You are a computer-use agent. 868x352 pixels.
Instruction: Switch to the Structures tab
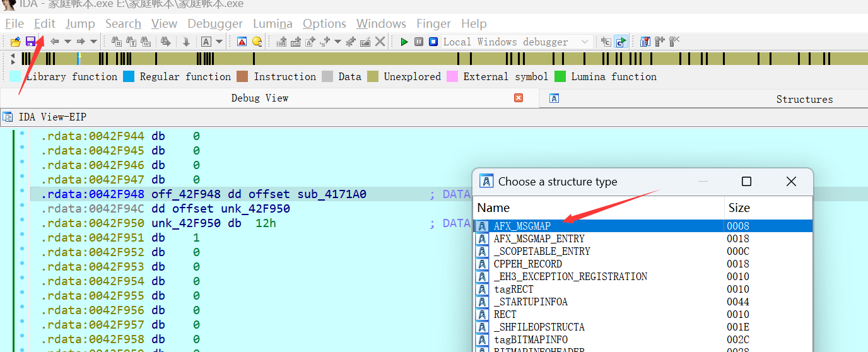tap(804, 99)
